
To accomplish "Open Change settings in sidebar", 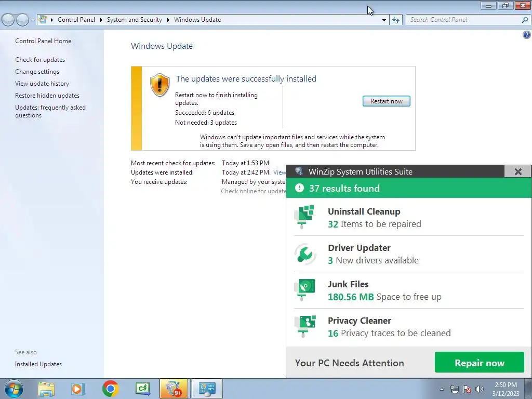I will (37, 72).
